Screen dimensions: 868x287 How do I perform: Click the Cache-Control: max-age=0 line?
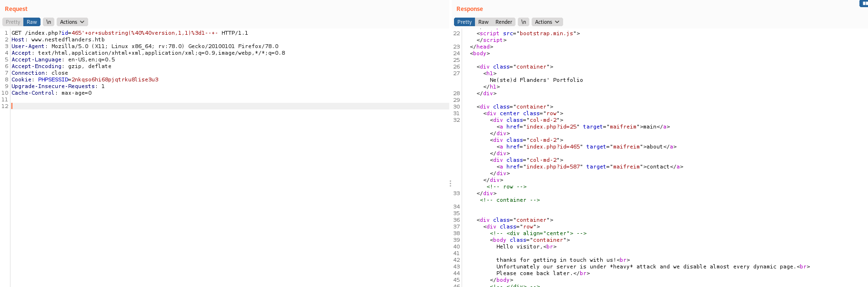(51, 93)
